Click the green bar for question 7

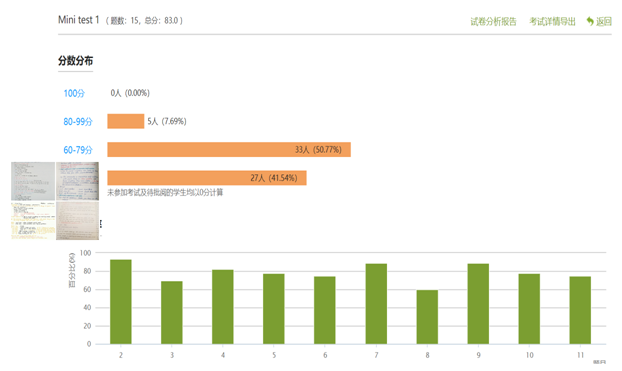pos(376,304)
